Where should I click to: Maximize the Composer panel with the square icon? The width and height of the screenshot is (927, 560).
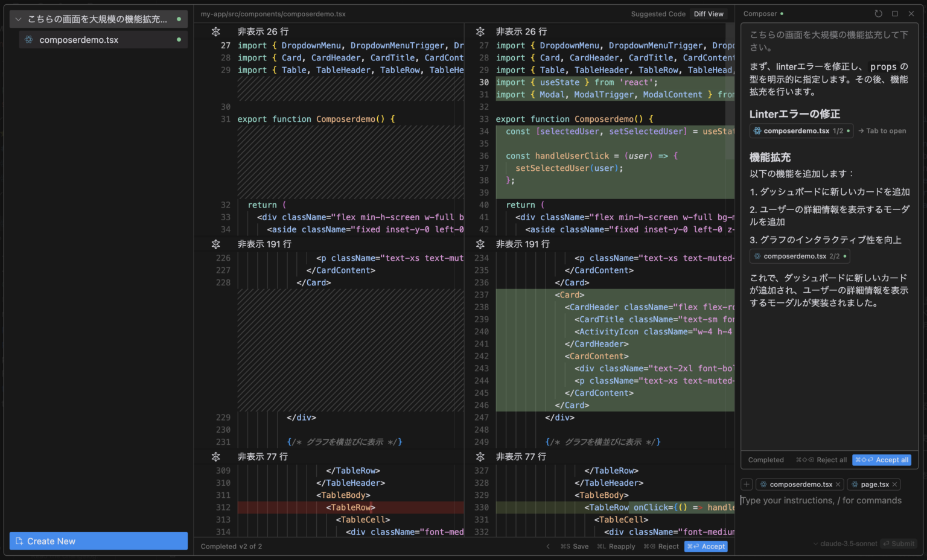[895, 14]
